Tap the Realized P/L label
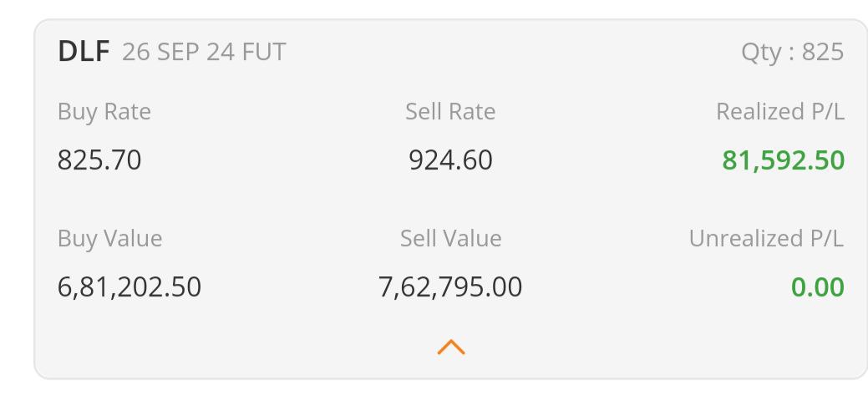868x395 pixels. (780, 112)
